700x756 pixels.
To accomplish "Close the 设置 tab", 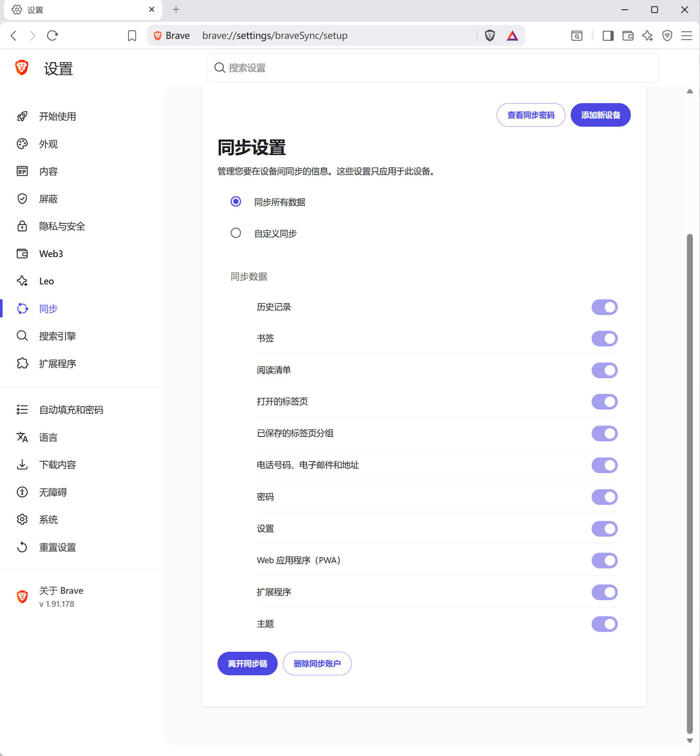I will click(151, 9).
